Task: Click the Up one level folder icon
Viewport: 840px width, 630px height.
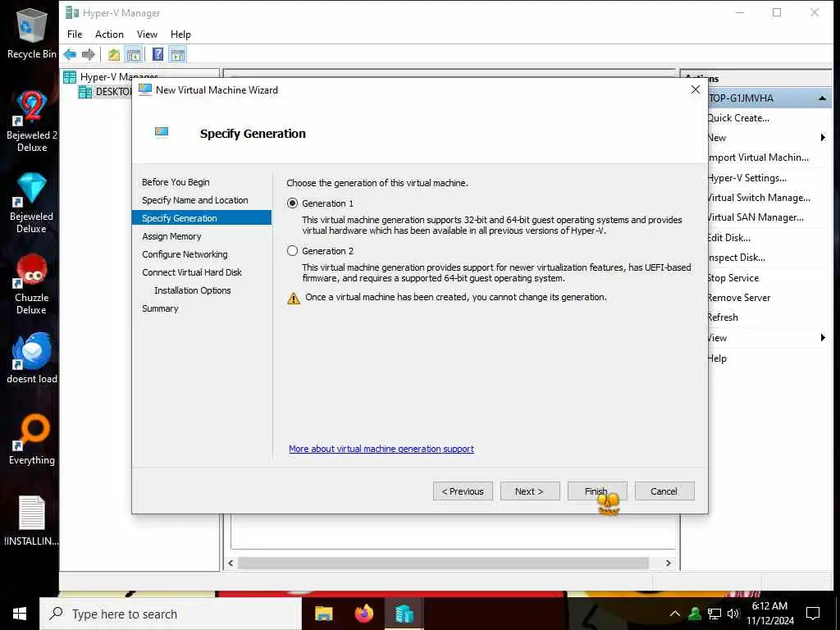Action: (113, 54)
